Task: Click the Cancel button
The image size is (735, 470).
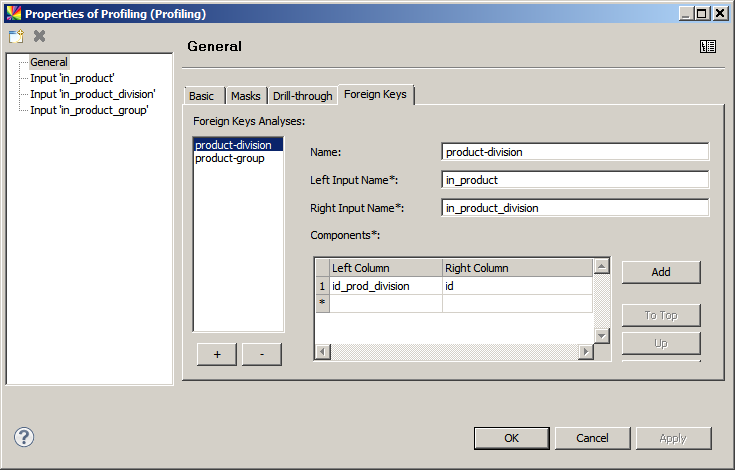Action: click(592, 438)
